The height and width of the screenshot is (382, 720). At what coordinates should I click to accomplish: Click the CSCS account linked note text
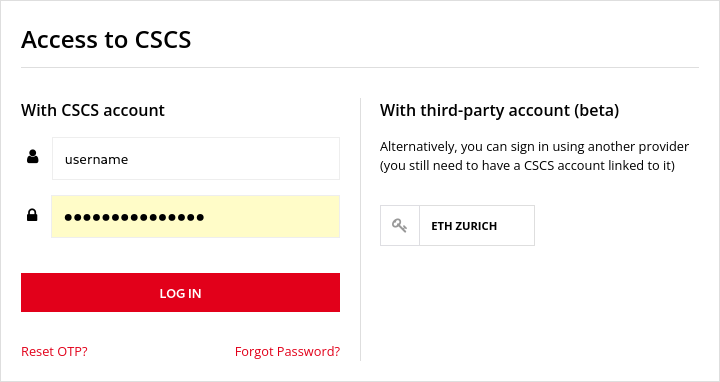click(527, 165)
